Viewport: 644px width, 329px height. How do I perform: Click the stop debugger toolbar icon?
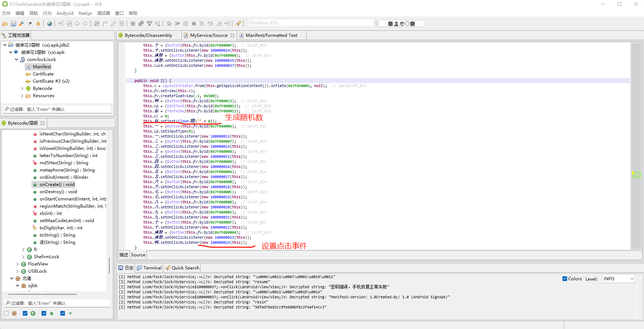coord(194,23)
